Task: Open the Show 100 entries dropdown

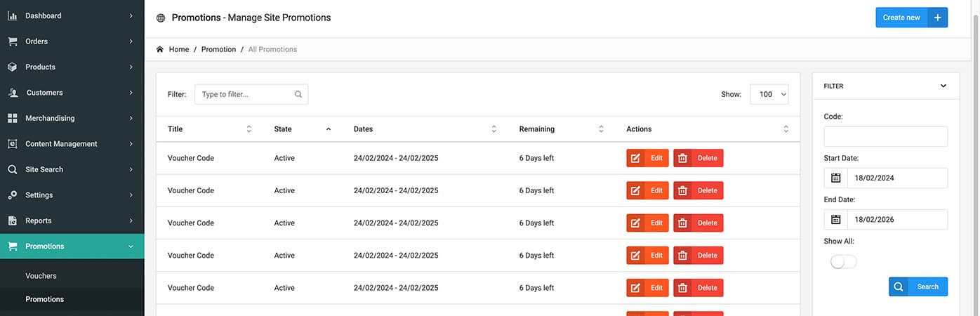Action: pyautogui.click(x=769, y=94)
